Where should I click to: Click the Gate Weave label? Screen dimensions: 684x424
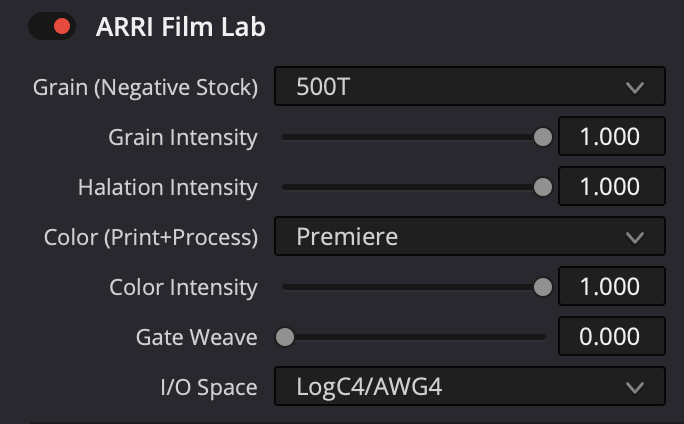(197, 337)
